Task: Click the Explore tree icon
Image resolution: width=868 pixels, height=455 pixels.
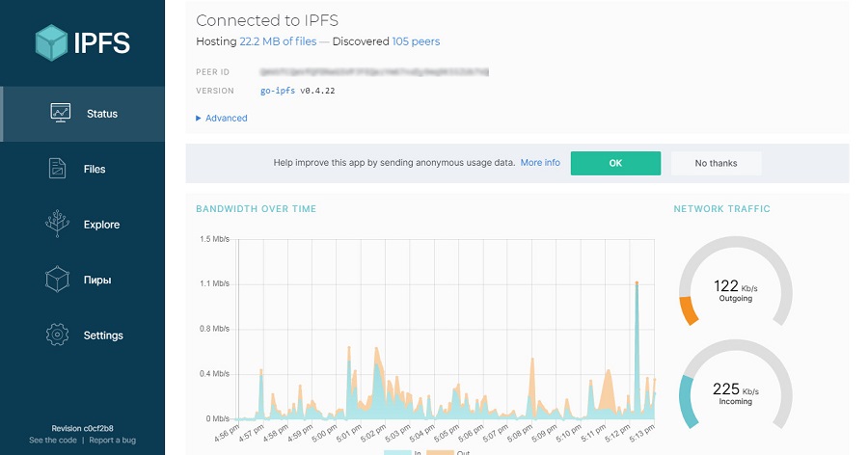Action: (57, 225)
